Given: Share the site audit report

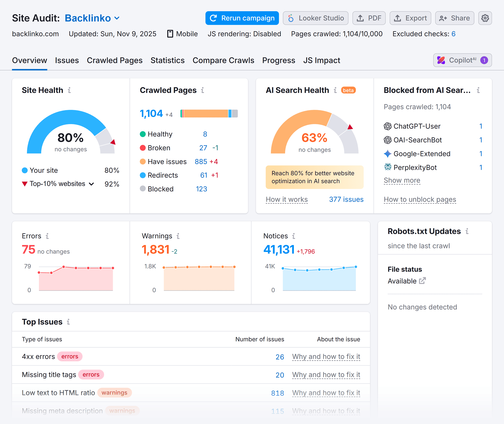Looking at the screenshot, I should pos(454,18).
